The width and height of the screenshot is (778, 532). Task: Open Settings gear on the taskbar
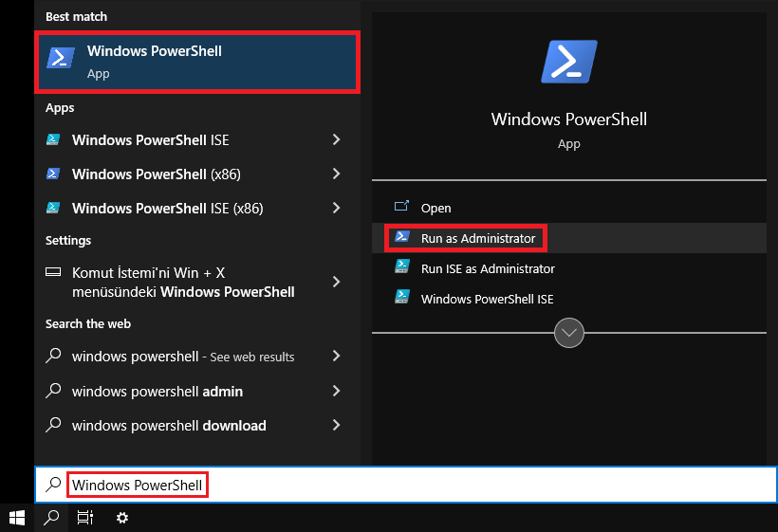click(x=122, y=518)
